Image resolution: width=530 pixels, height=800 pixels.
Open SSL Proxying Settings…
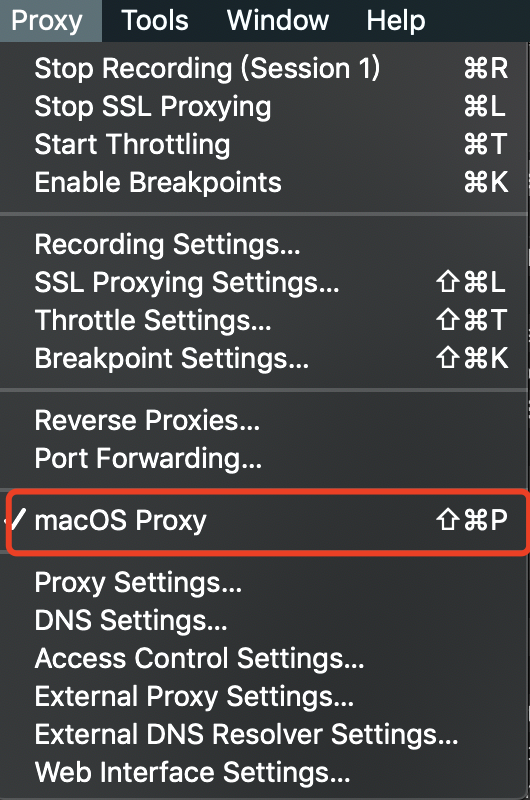(264, 282)
